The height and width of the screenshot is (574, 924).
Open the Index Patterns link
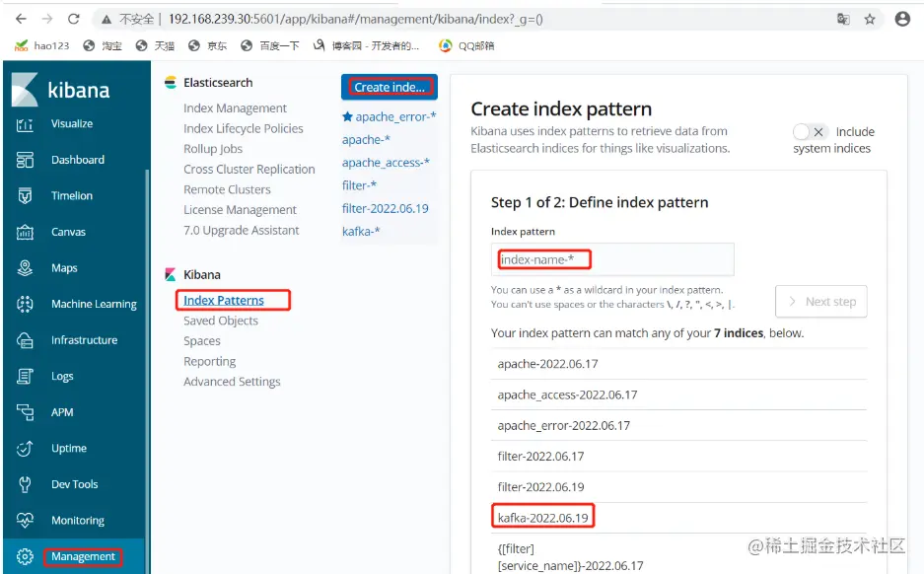coord(224,301)
